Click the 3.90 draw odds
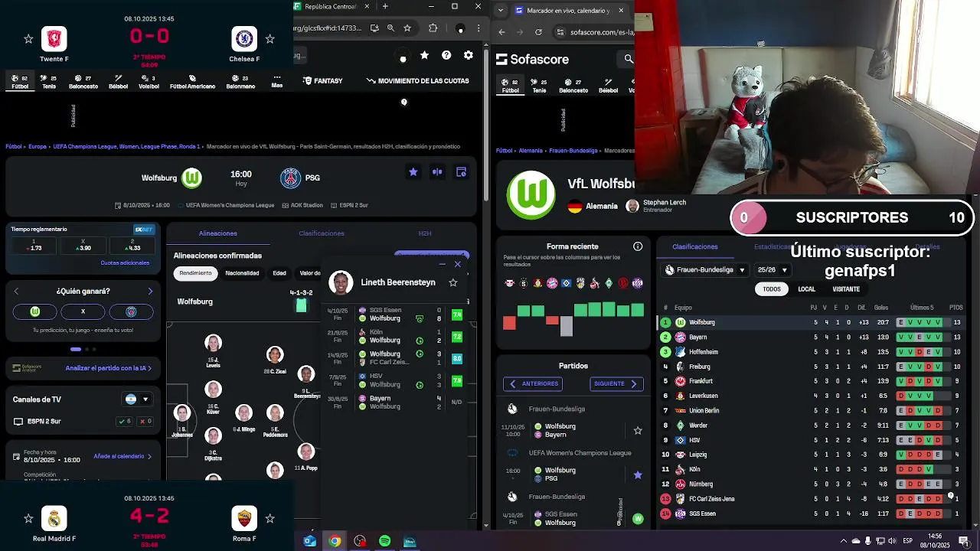This screenshot has height=551, width=980. [83, 245]
